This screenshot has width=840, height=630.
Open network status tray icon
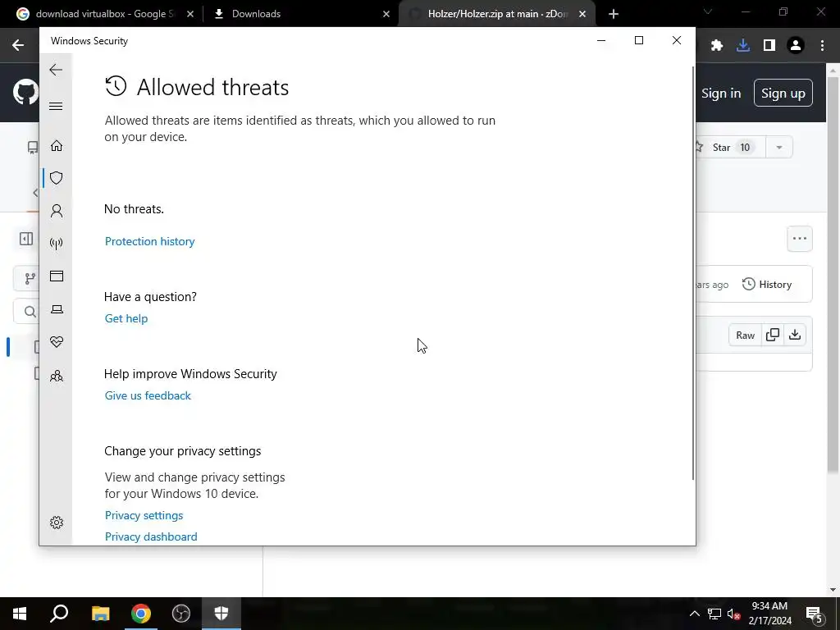pyautogui.click(x=714, y=614)
